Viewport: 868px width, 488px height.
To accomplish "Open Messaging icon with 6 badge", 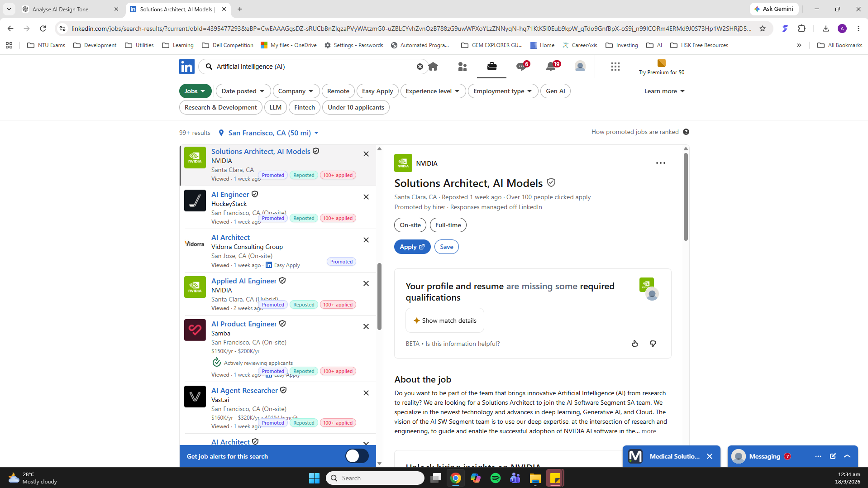I will tap(522, 66).
